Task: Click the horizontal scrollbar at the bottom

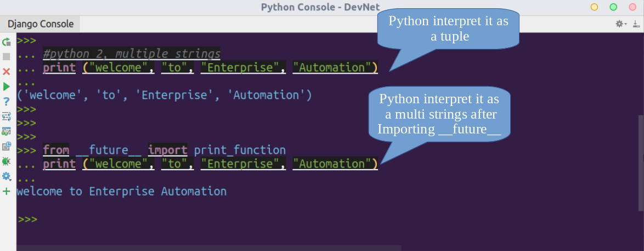Action: coord(208,248)
